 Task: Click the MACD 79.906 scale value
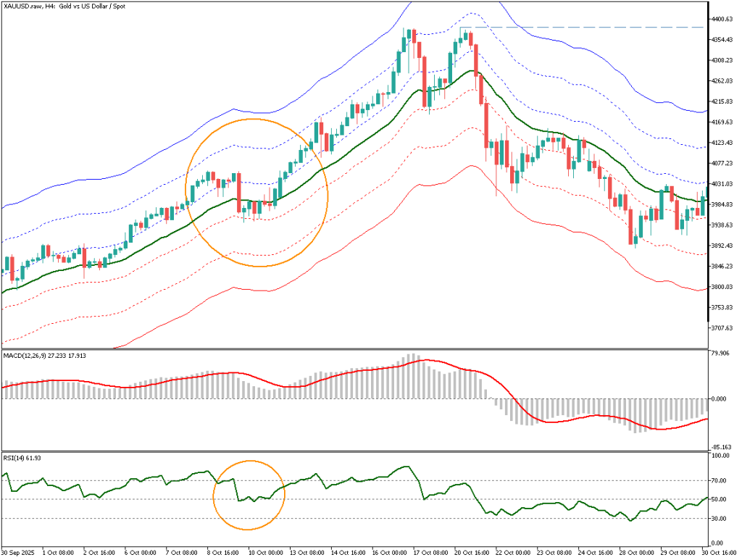coord(721,354)
